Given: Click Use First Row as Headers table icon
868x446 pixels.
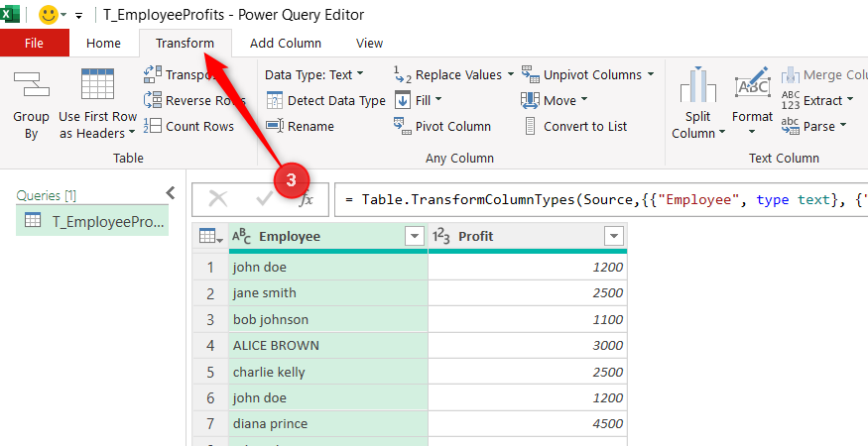Looking at the screenshot, I should pos(97,84).
